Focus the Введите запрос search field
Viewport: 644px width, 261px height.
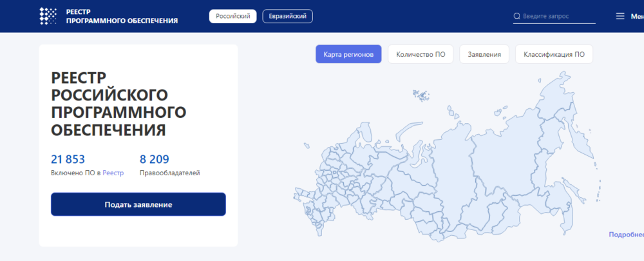(554, 17)
